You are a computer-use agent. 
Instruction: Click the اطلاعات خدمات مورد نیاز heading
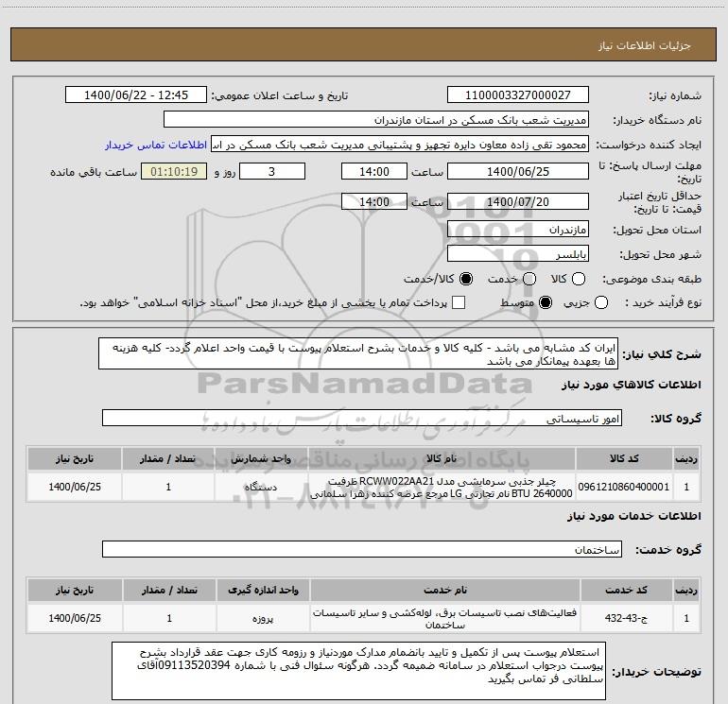pyautogui.click(x=633, y=516)
